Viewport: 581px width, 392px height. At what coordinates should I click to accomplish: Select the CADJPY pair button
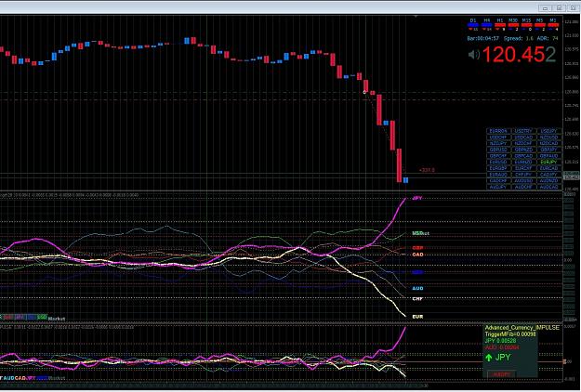point(549,175)
